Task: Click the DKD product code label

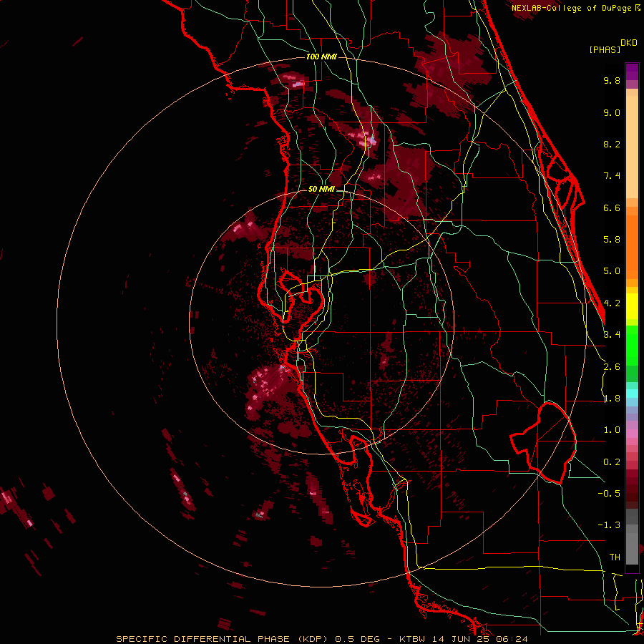Action: 629,43
